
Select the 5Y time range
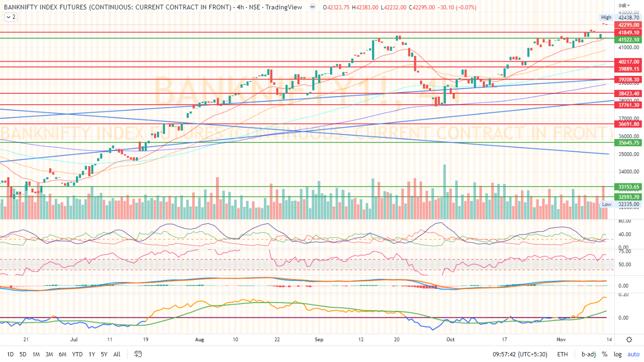tap(104, 354)
